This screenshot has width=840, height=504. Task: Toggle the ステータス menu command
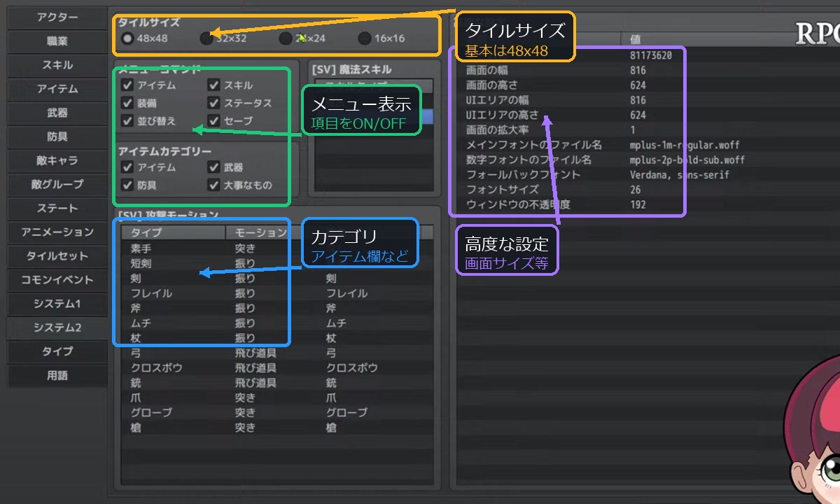coord(214,103)
